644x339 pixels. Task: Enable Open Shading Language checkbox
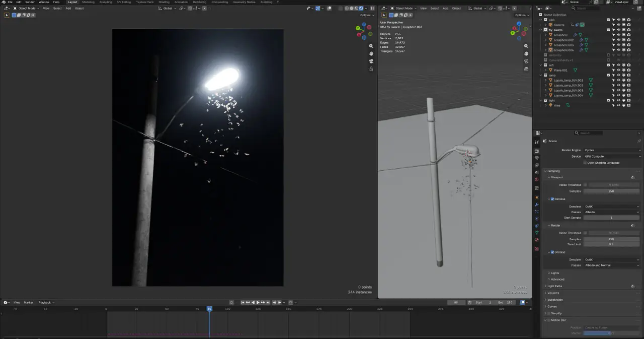pos(585,163)
